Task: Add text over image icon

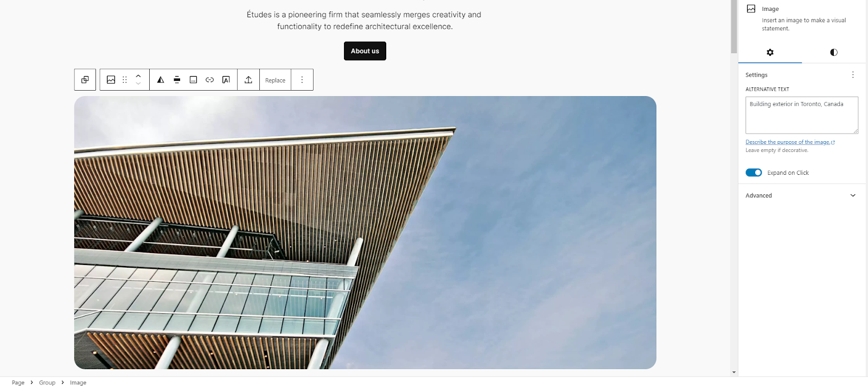Action: click(x=226, y=80)
